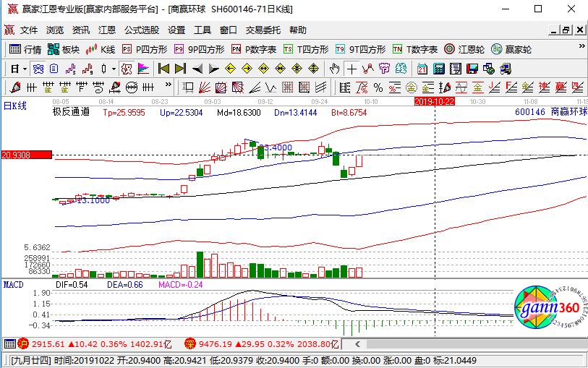Select the percent % tool
This screenshot has height=368, width=588.
(378, 87)
